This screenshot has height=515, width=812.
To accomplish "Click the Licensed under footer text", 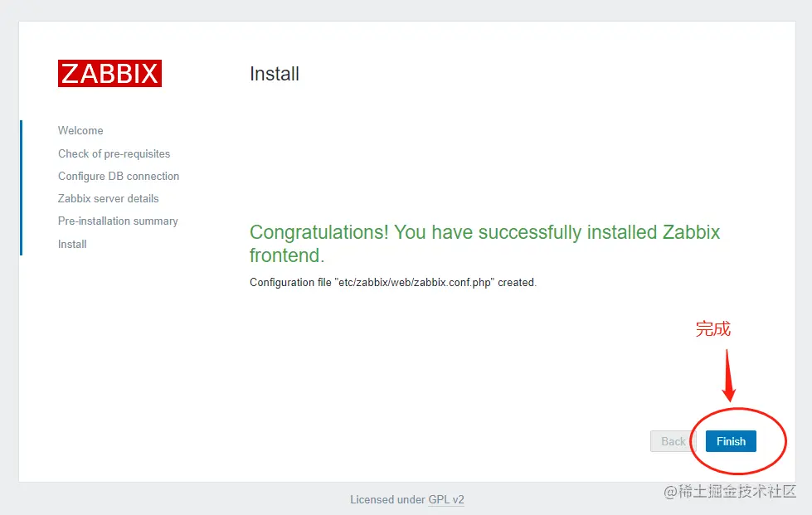I will [x=388, y=499].
